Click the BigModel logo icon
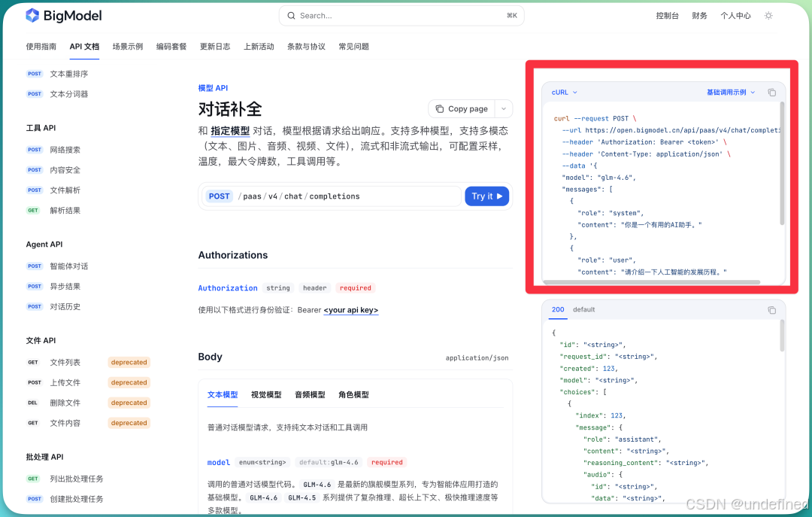 32,16
